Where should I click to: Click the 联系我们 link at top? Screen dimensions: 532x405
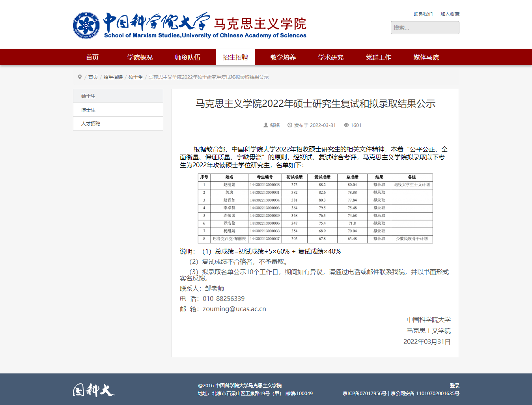click(423, 14)
